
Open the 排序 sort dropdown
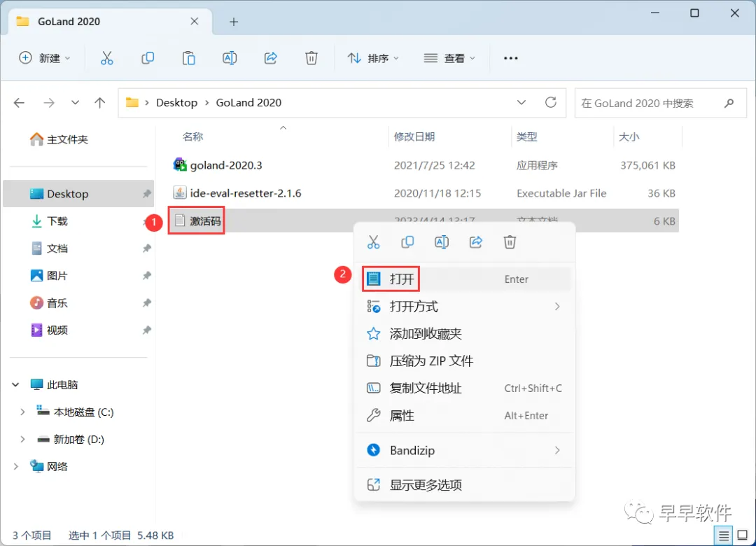(x=373, y=58)
